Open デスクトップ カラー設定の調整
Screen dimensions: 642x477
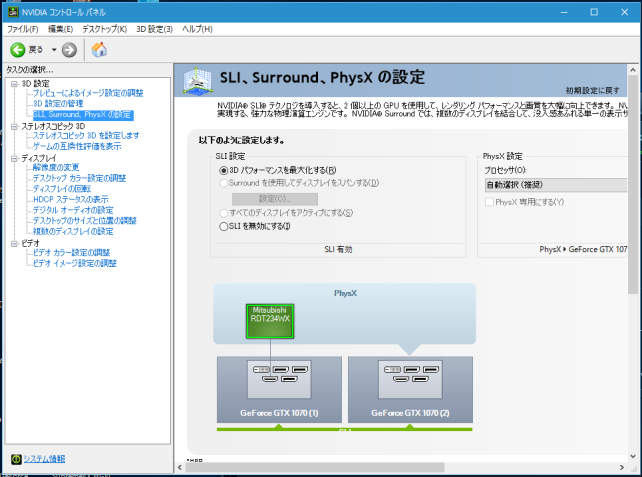pyautogui.click(x=79, y=178)
